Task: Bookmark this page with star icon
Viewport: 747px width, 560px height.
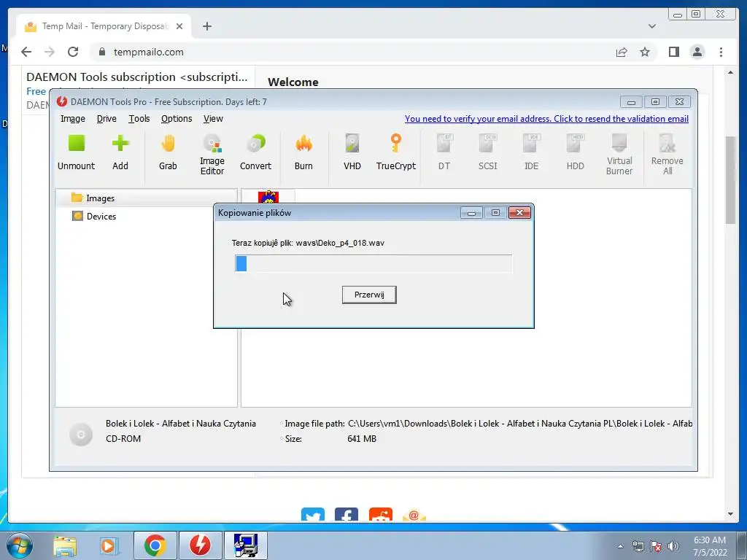Action: [645, 52]
